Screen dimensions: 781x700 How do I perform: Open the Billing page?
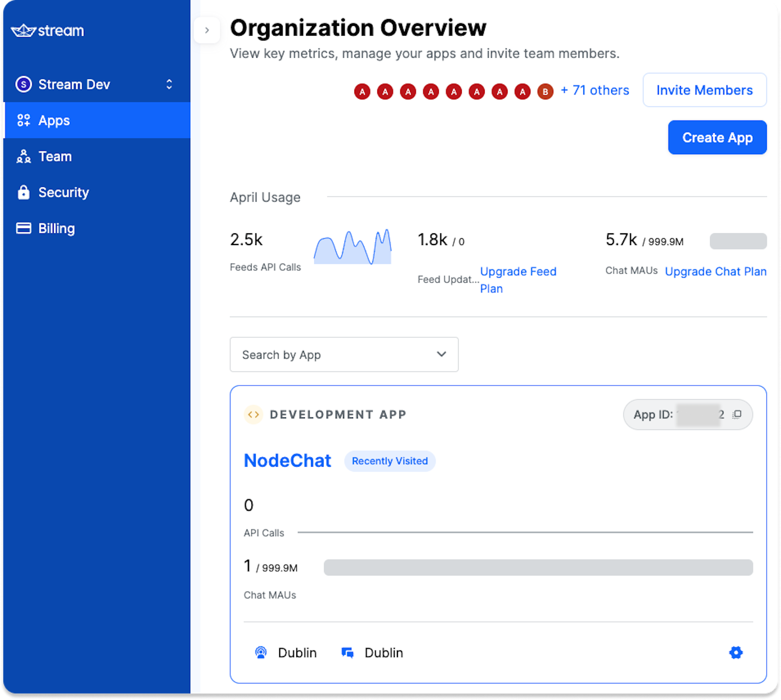tap(56, 228)
